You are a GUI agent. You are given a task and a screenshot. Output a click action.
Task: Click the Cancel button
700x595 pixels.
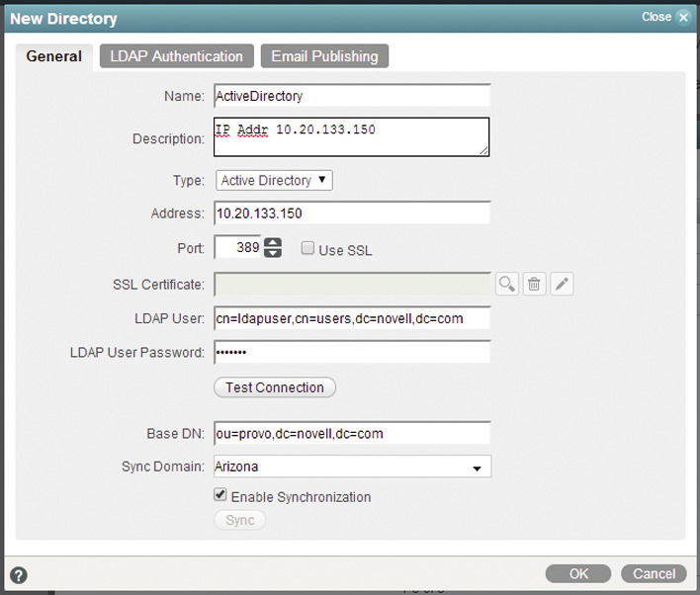(x=654, y=573)
